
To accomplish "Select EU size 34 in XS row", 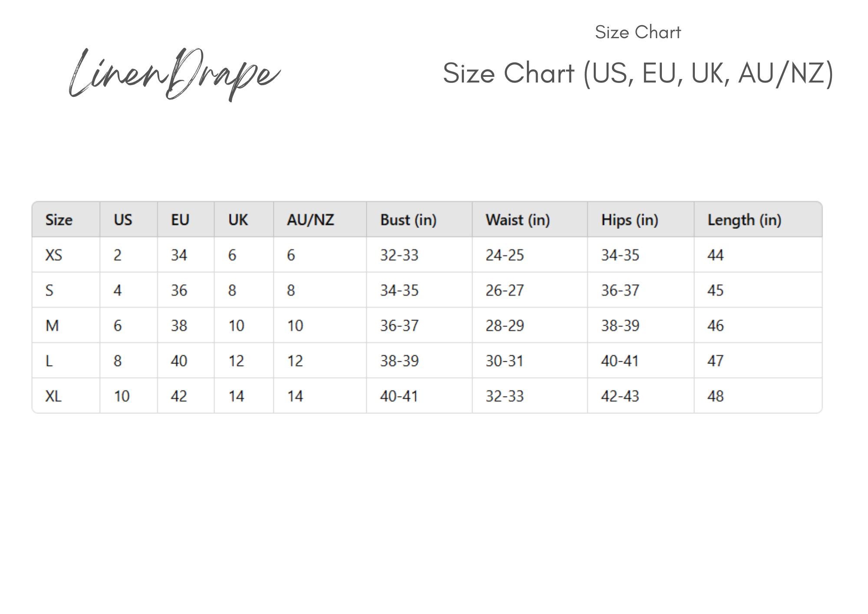I will pos(179,255).
